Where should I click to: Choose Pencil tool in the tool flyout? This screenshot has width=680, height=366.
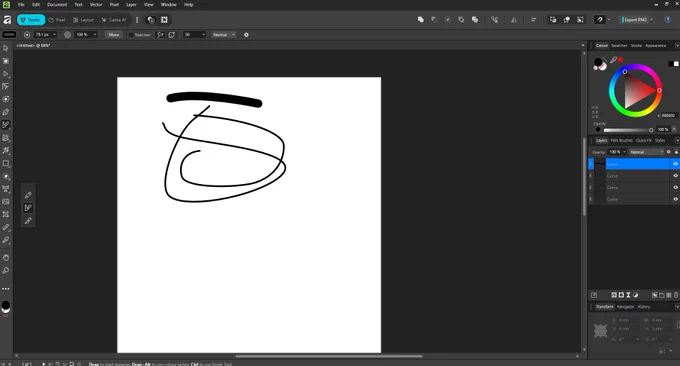(28, 195)
